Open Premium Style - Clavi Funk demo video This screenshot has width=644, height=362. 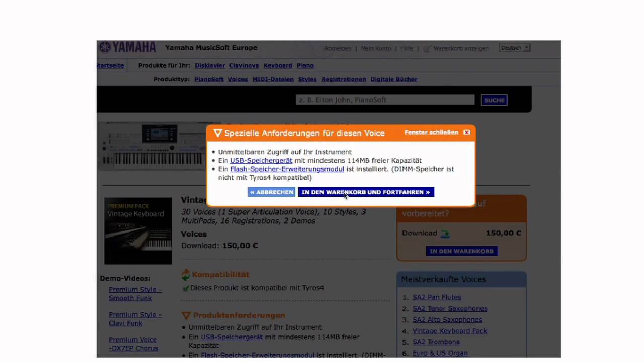135,319
